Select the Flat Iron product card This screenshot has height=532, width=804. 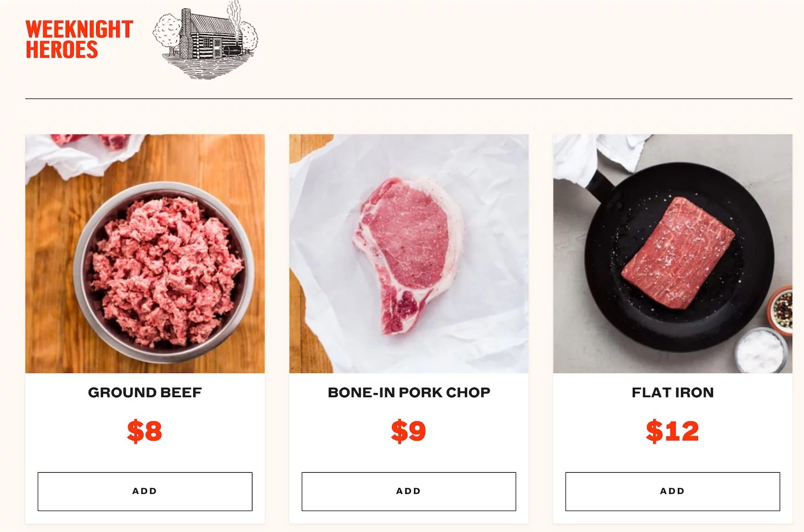(672, 329)
